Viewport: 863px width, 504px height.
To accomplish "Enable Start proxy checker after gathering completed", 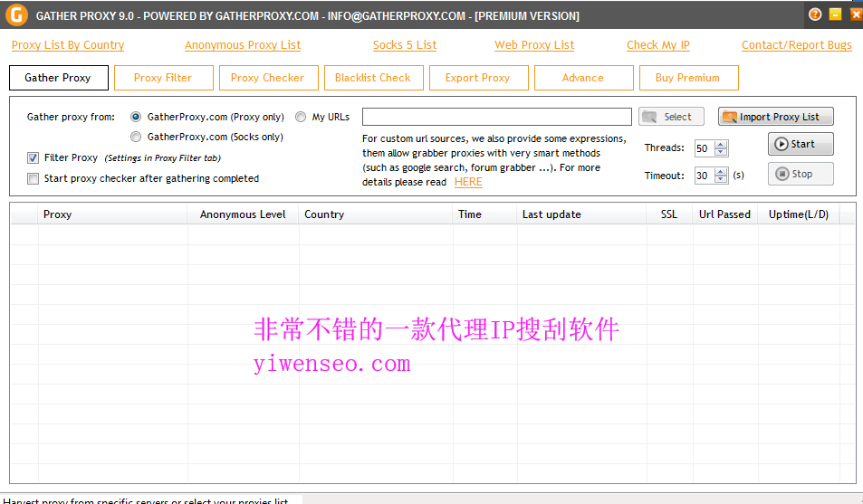I will [33, 178].
